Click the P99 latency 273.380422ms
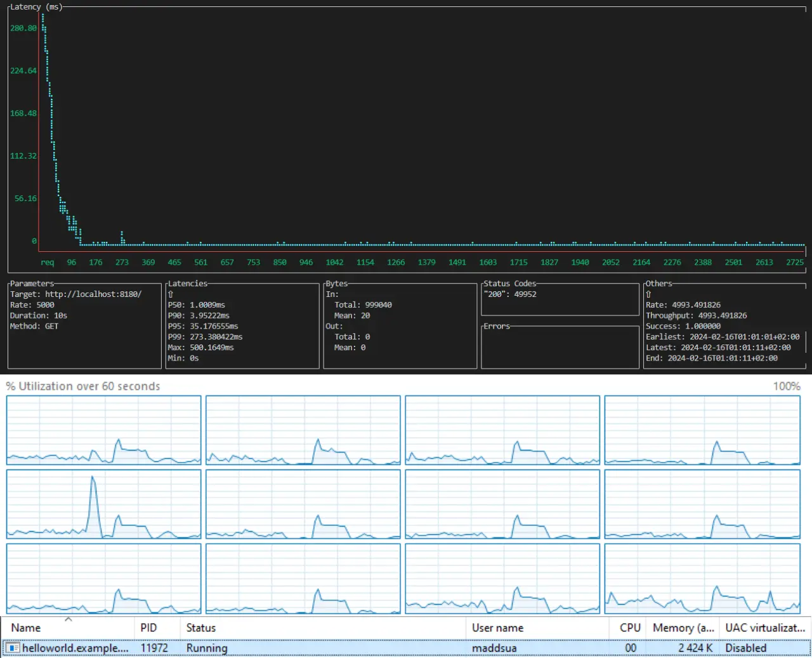812x658 pixels. click(205, 337)
